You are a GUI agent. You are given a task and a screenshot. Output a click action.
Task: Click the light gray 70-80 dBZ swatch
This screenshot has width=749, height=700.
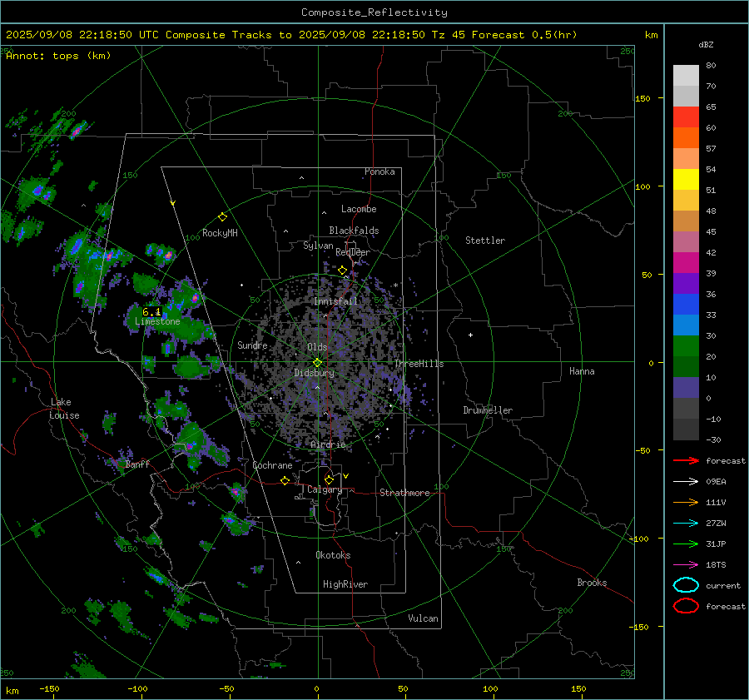[x=686, y=76]
